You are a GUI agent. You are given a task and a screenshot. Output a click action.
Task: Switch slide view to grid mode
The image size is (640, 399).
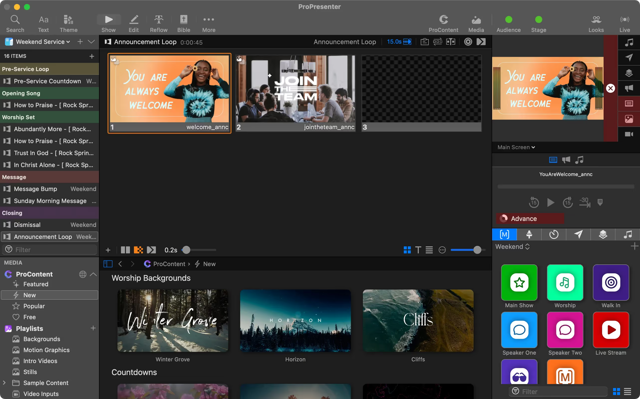pos(407,250)
